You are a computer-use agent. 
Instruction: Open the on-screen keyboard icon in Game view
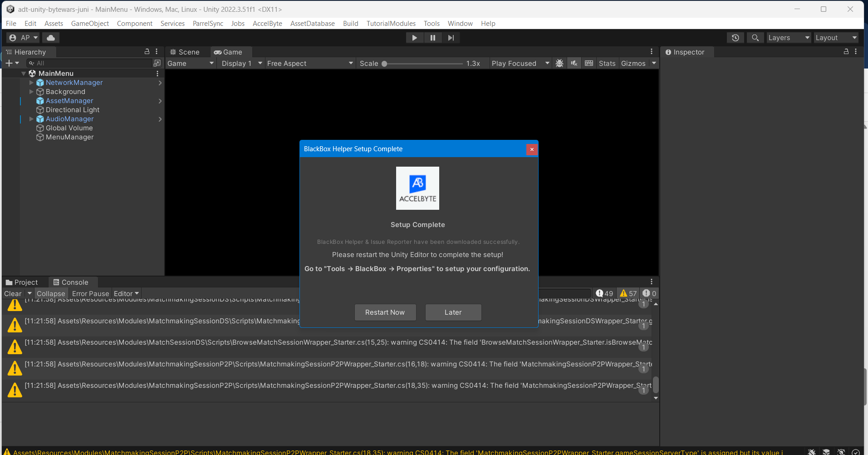point(588,63)
